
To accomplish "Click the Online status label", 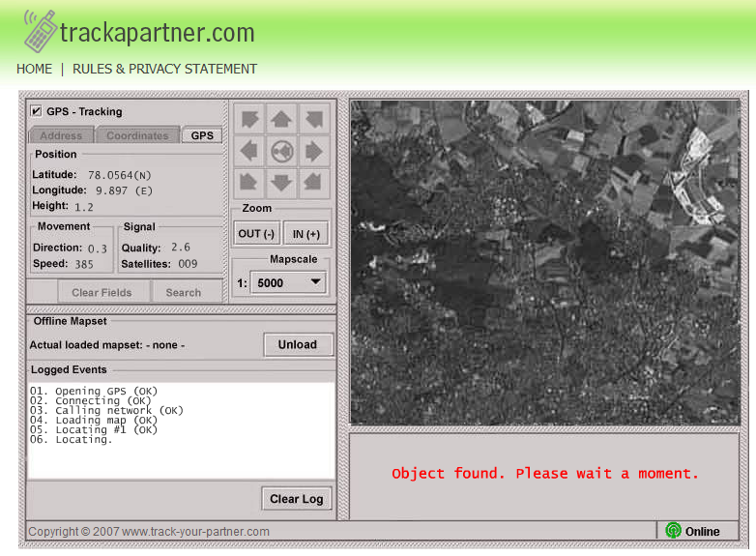I will [703, 532].
